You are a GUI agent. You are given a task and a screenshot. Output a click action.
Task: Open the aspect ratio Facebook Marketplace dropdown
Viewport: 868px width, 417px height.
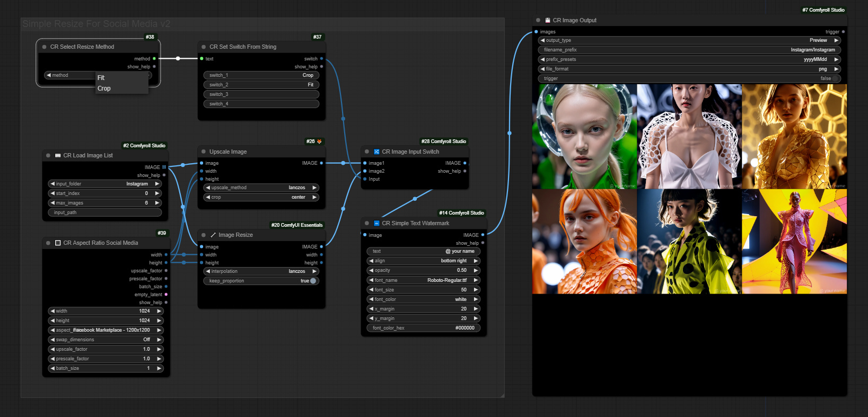click(106, 330)
